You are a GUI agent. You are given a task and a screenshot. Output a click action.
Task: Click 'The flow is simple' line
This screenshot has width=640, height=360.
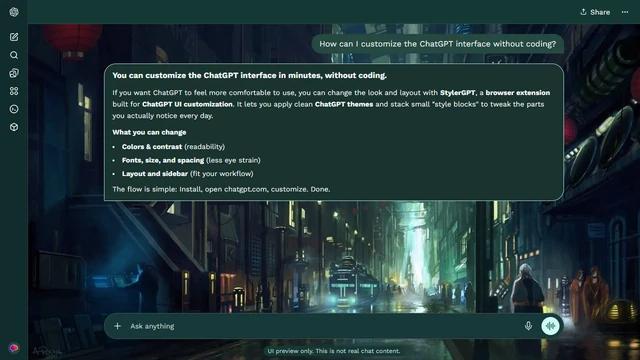click(221, 189)
